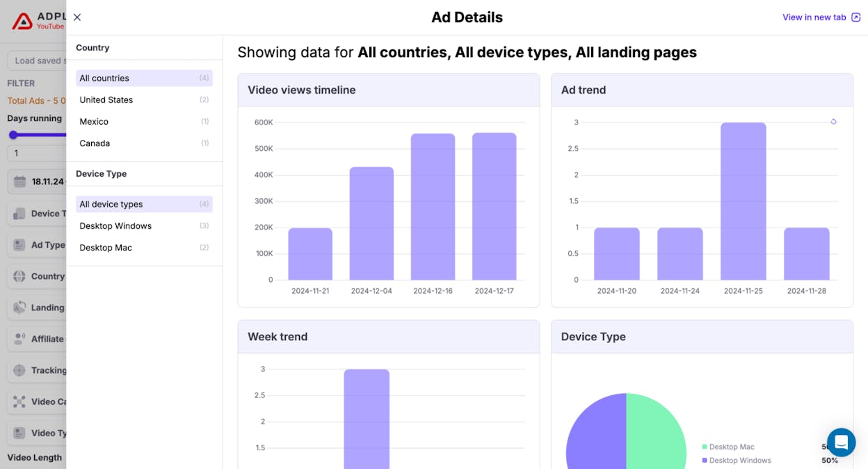Click the Country globe icon in sidebar
The width and height of the screenshot is (868, 469).
pos(19,276)
